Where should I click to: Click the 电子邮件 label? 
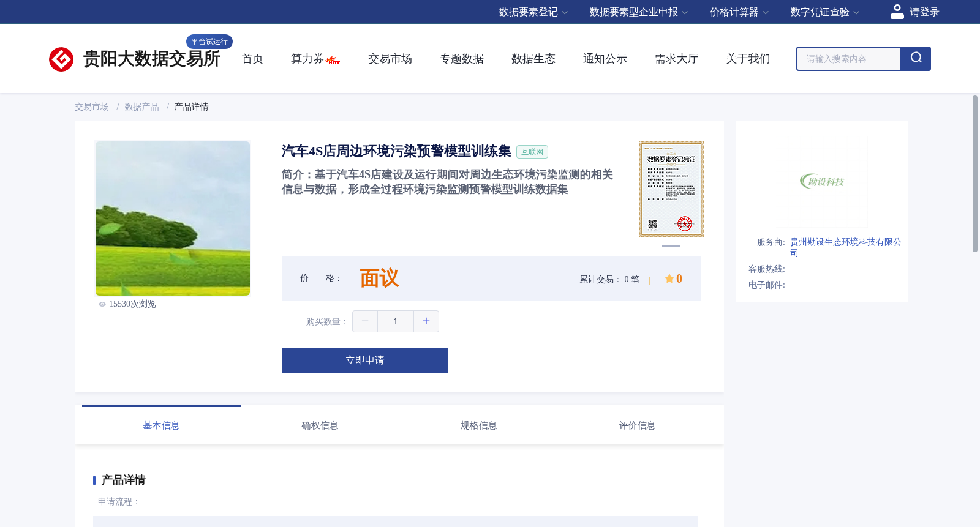(767, 285)
